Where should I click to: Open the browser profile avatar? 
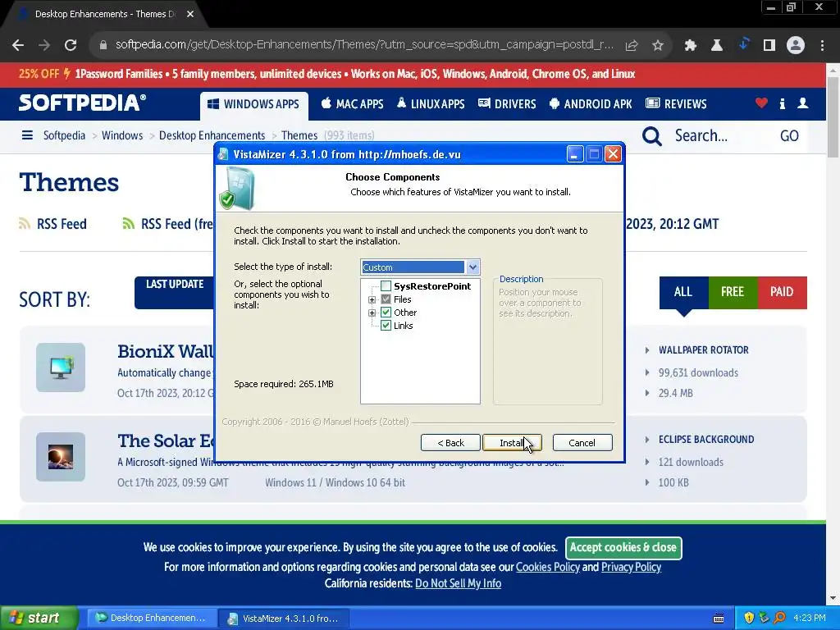[796, 45]
